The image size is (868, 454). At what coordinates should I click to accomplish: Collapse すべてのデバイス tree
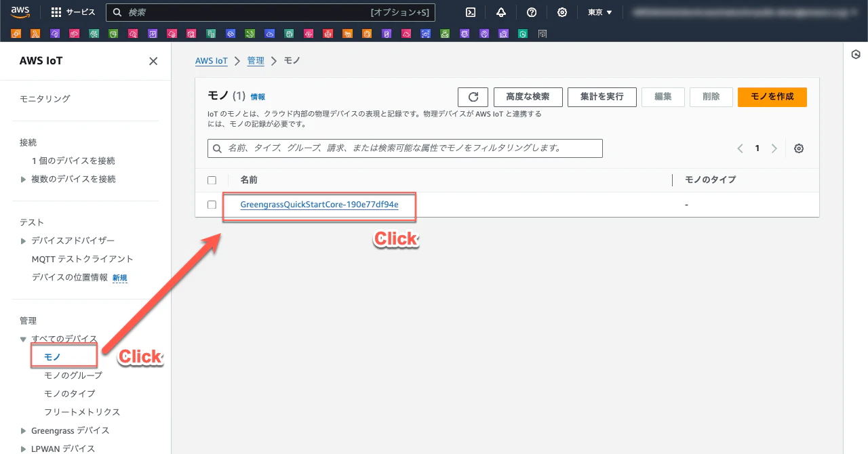24,339
